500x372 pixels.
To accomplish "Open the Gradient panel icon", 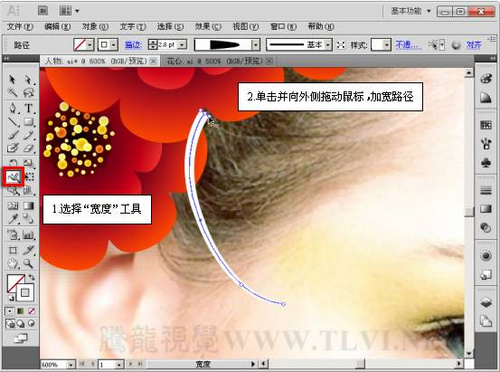I will coord(486,209).
